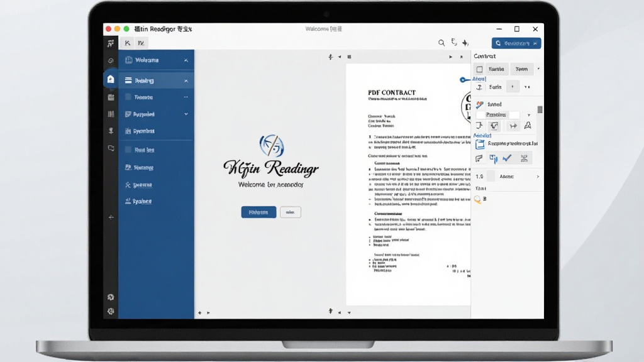The image size is (644, 362).
Task: Click the white outlined button beside blue button
Action: pyautogui.click(x=291, y=212)
